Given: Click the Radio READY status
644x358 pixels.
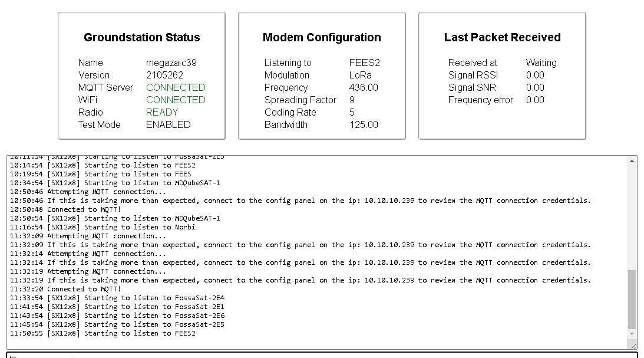Looking at the screenshot, I should pyautogui.click(x=162, y=112).
